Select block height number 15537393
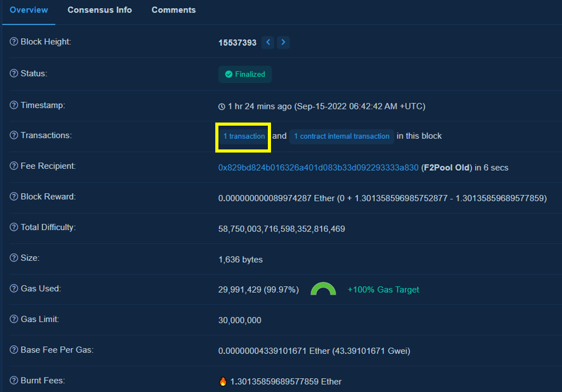 pos(237,43)
